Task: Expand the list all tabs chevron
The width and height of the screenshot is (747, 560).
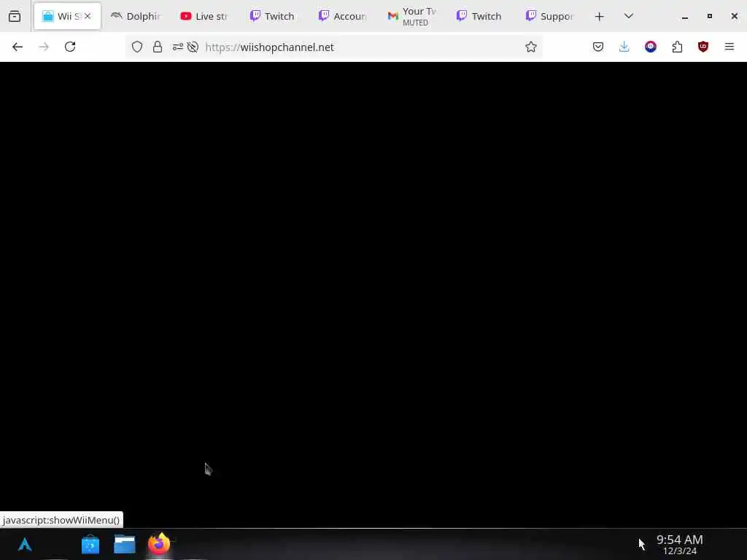Action: (629, 16)
